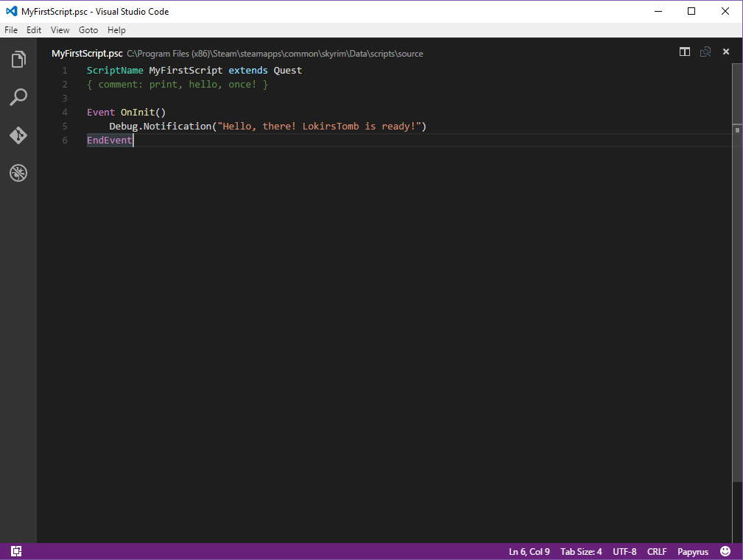Maximize the Visual Studio Code window
Image resolution: width=743 pixels, height=560 pixels.
[x=691, y=11]
